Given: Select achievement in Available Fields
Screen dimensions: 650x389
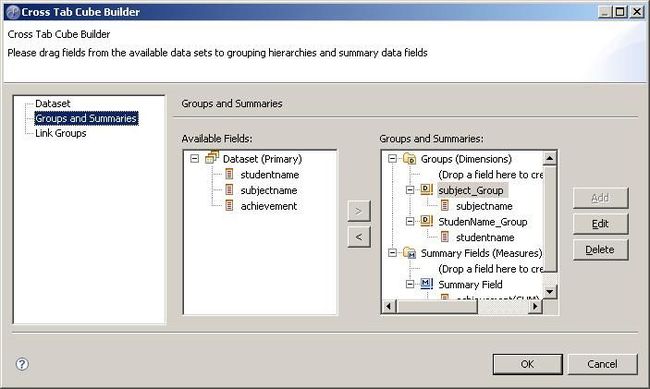Looking at the screenshot, I should point(269,206).
